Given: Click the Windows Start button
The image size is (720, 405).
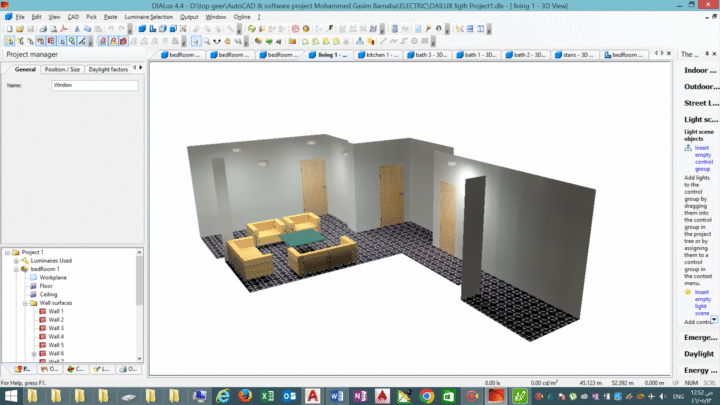Looking at the screenshot, I should pyautogui.click(x=10, y=396).
